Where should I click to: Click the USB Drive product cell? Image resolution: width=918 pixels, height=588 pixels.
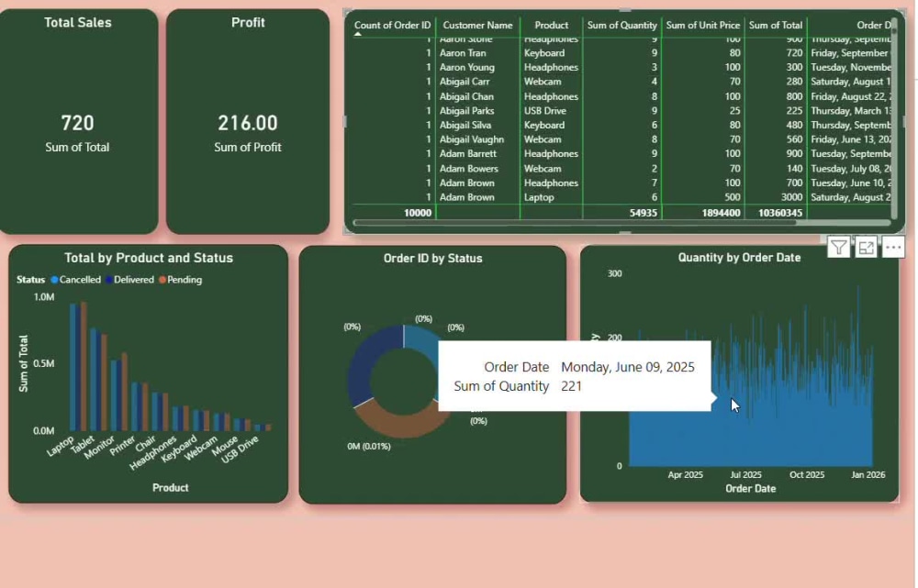click(x=544, y=111)
